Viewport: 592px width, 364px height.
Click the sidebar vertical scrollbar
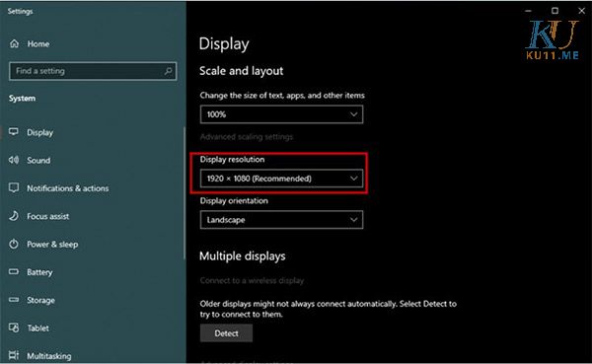(185, 193)
